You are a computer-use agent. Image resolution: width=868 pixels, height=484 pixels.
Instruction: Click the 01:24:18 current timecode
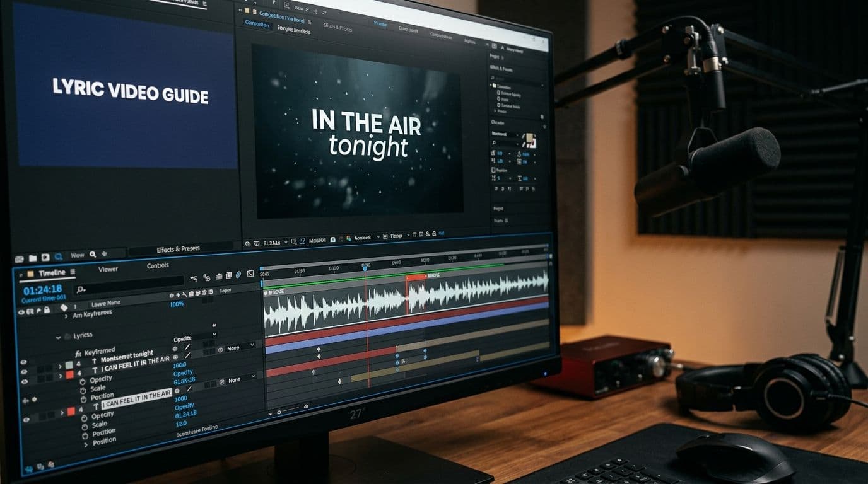[42, 290]
